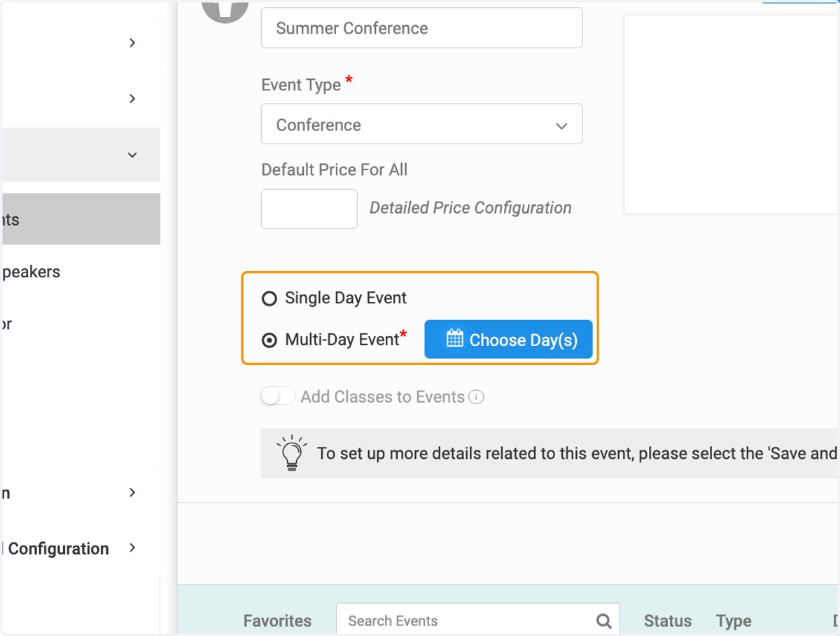Expand the second sidebar chevron from the top
Screen dimensions: 840x636
(132, 99)
